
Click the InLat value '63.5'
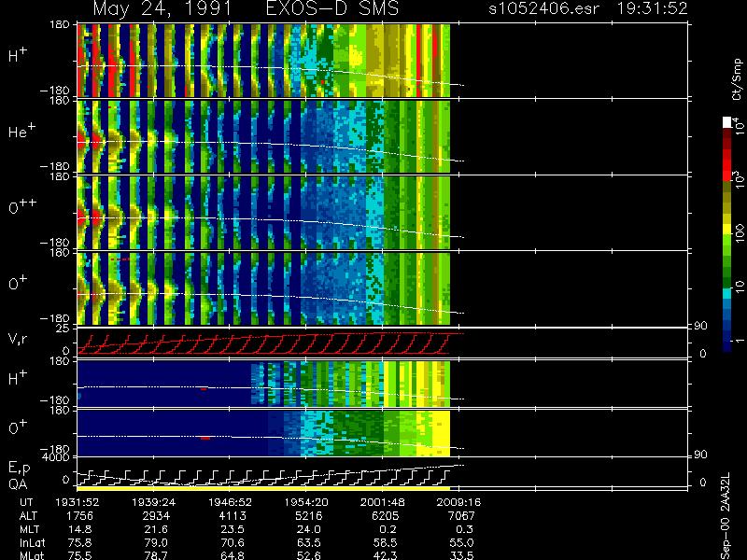309,542
